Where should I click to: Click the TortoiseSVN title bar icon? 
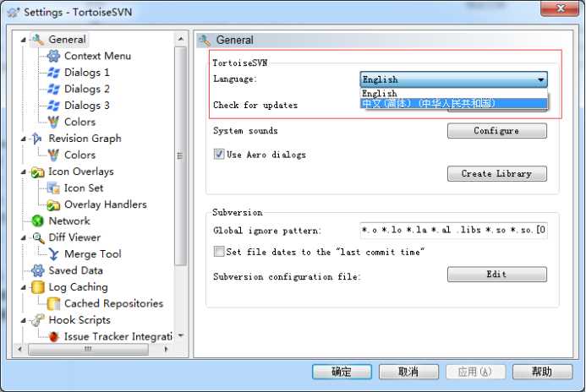coord(14,13)
